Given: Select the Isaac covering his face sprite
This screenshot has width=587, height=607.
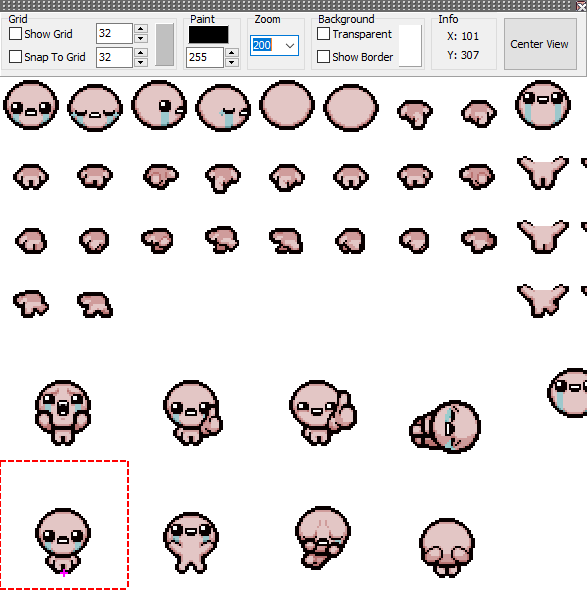Looking at the screenshot, I should pos(447,547).
